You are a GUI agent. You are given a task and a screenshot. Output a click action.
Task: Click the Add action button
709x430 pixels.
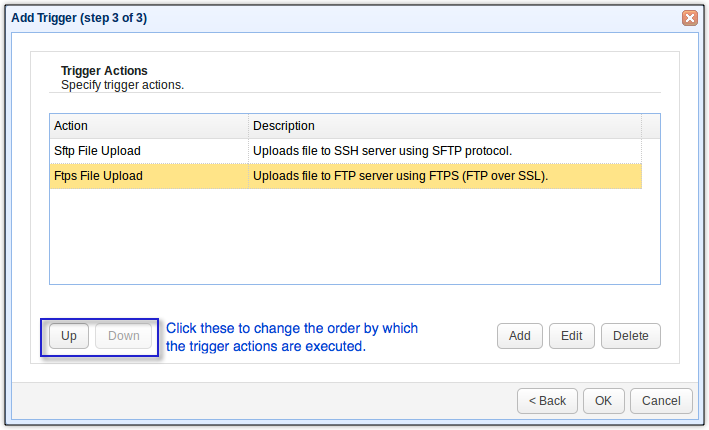(x=519, y=336)
